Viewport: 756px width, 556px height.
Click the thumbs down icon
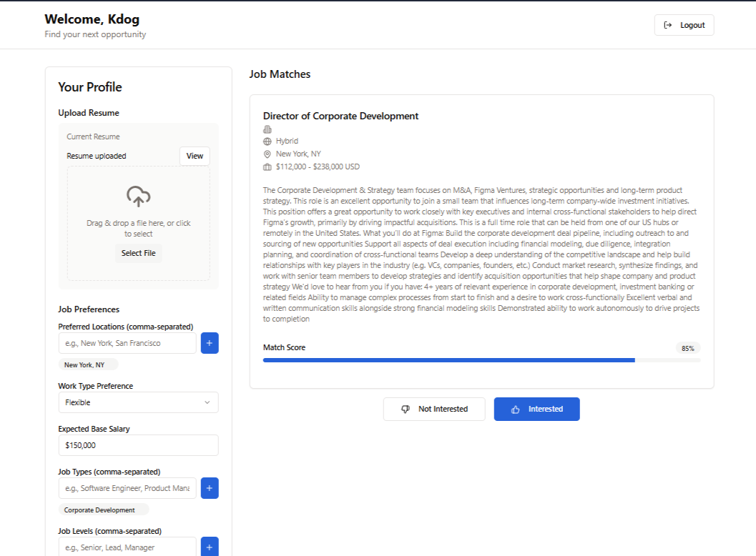pyautogui.click(x=406, y=409)
